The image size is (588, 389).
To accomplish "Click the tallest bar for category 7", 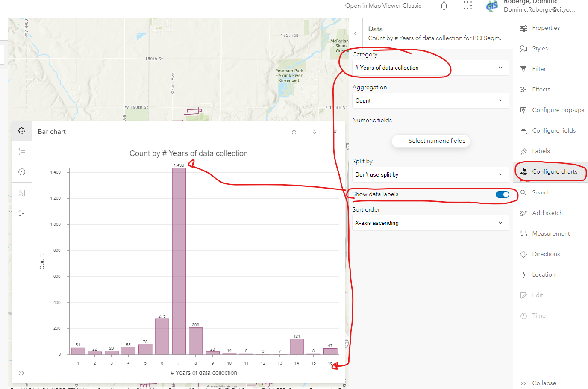I will 179,261.
